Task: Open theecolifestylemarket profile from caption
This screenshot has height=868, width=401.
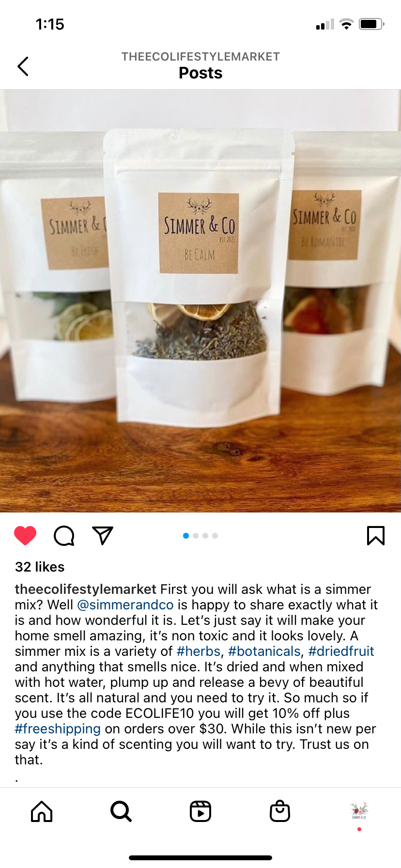Action: point(86,589)
